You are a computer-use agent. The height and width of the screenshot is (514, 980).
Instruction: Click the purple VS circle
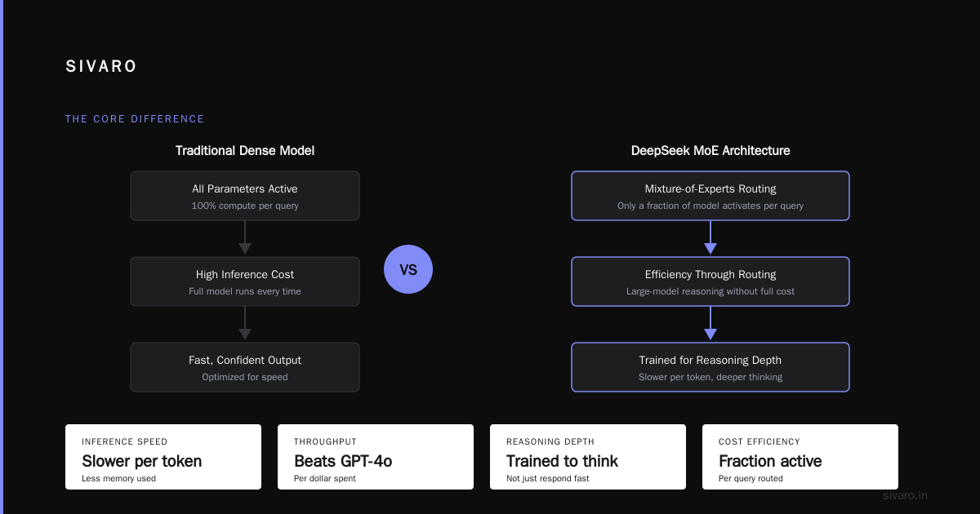[408, 269]
